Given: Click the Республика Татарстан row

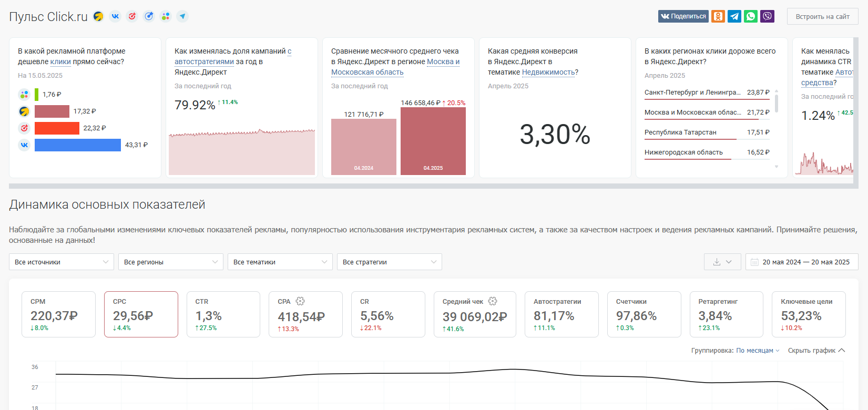Looking at the screenshot, I should pos(707,132).
